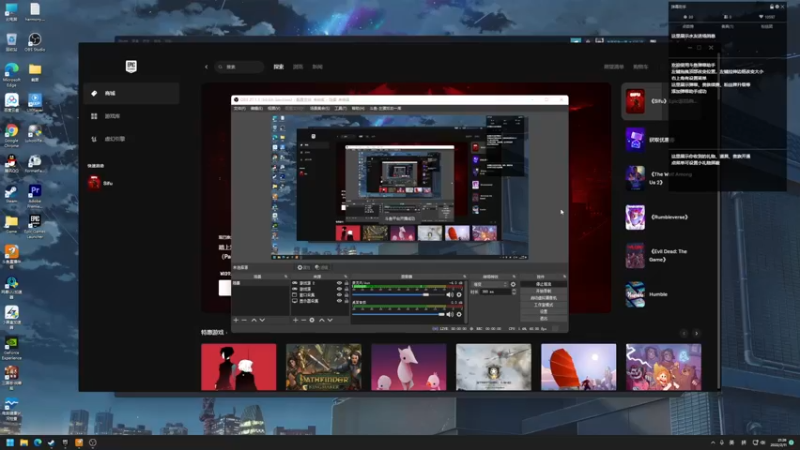Remove the selected source with the minus button
Image resolution: width=800 pixels, height=450 pixels.
click(304, 320)
